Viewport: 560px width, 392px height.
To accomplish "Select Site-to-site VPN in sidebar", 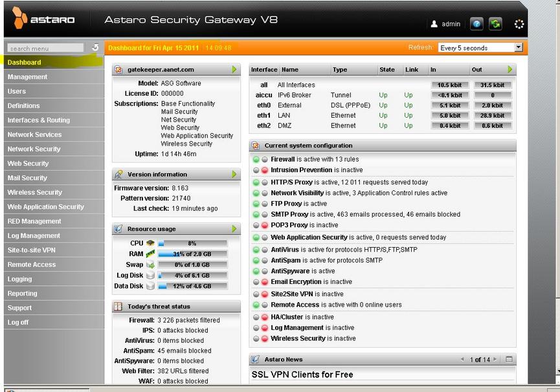I will (31, 250).
